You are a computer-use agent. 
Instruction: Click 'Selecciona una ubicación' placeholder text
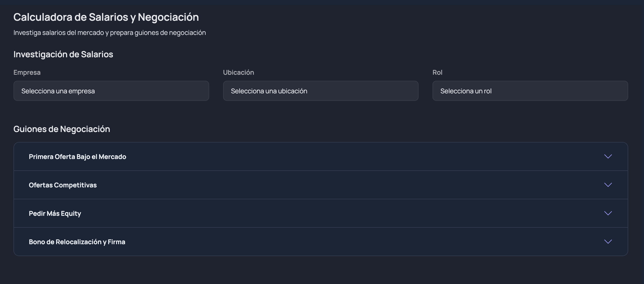tap(269, 91)
